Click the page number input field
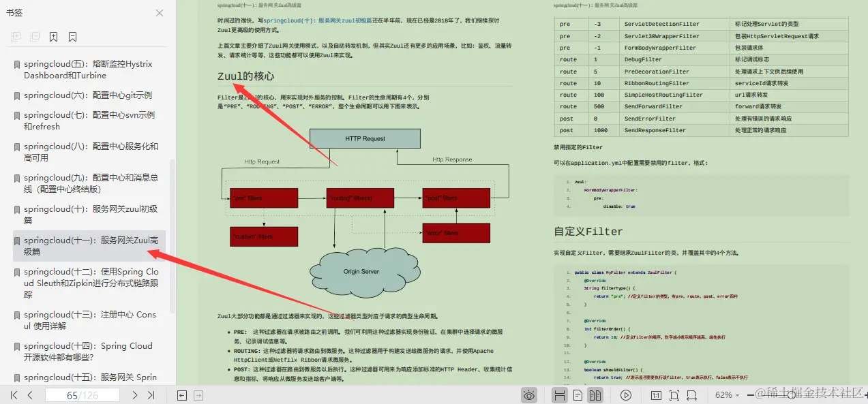868x404 pixels. tap(80, 394)
